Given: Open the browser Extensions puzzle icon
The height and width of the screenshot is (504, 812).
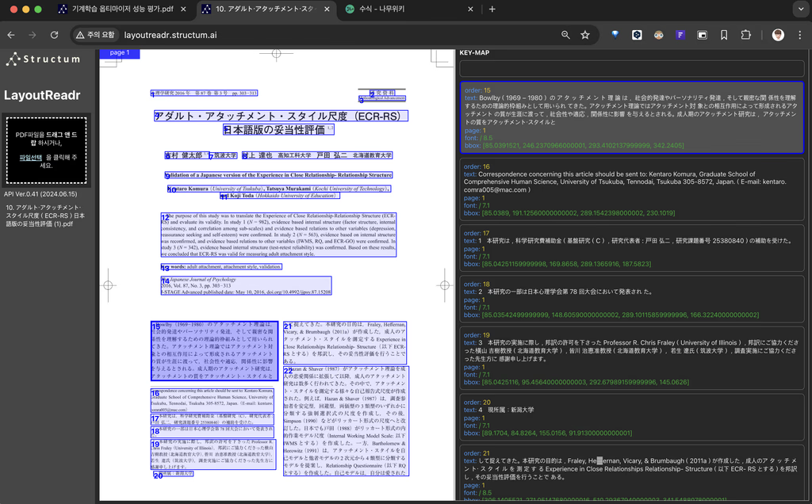Looking at the screenshot, I should tap(745, 35).
